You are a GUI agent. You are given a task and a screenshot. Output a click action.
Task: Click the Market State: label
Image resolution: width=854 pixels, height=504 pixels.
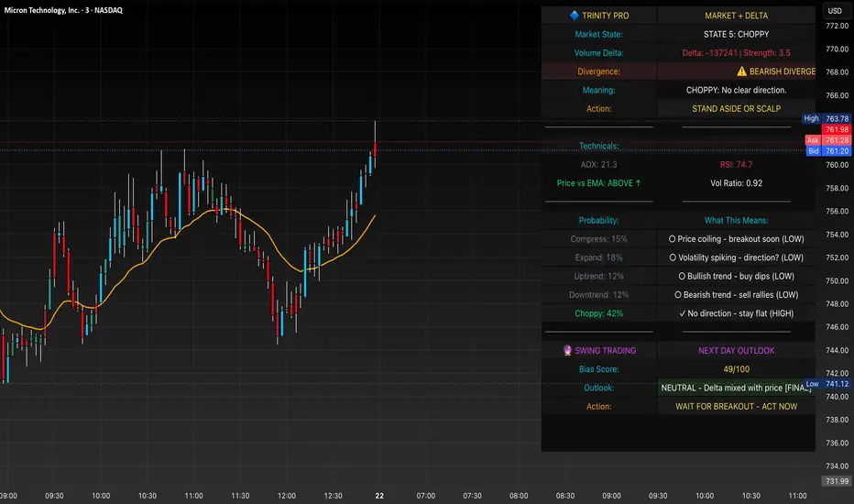[x=598, y=34]
